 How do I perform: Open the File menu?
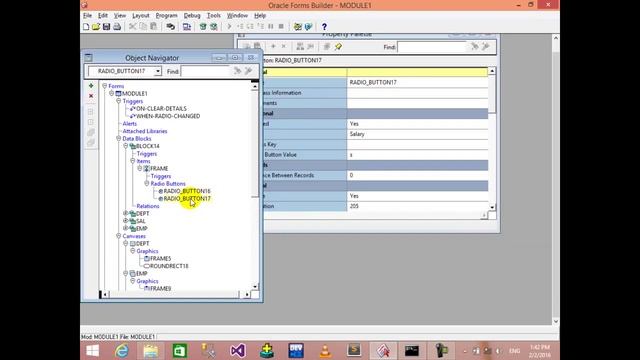click(87, 16)
